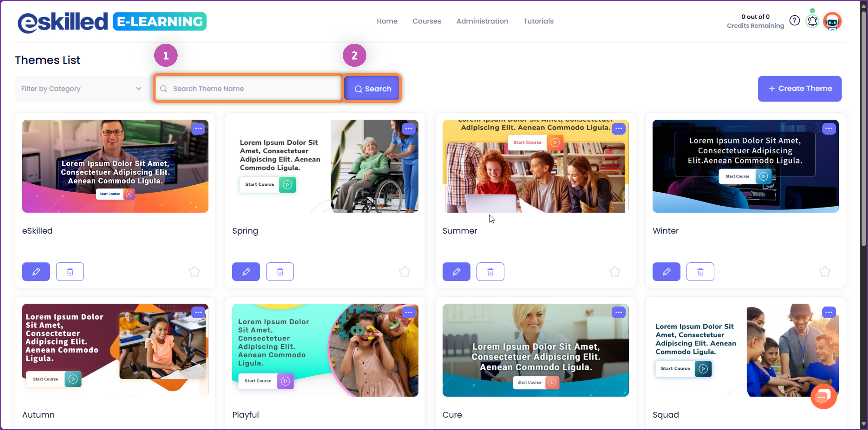Viewport: 868px width, 430px height.
Task: Toggle the Summer theme favorite star
Action: (615, 272)
